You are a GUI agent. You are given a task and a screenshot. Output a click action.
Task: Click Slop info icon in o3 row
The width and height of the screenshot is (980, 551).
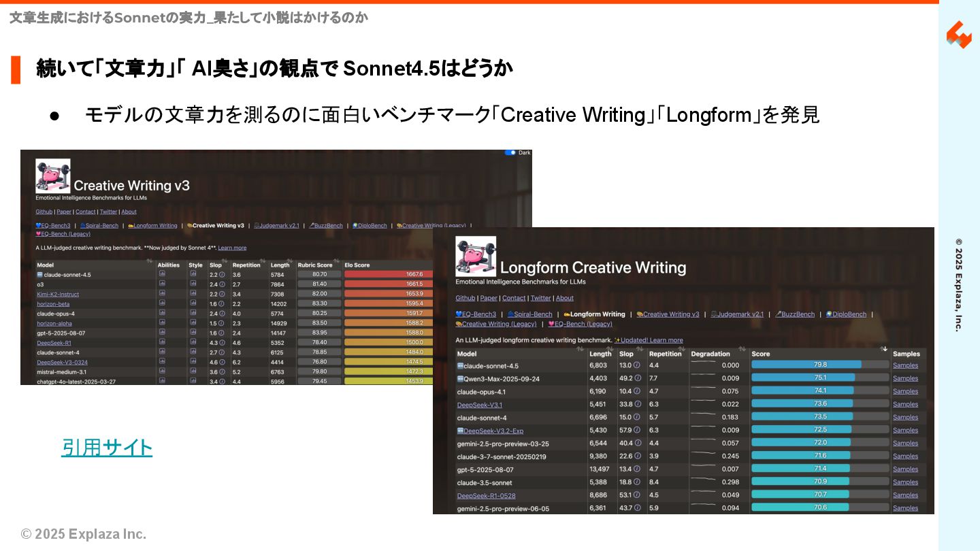coord(222,284)
